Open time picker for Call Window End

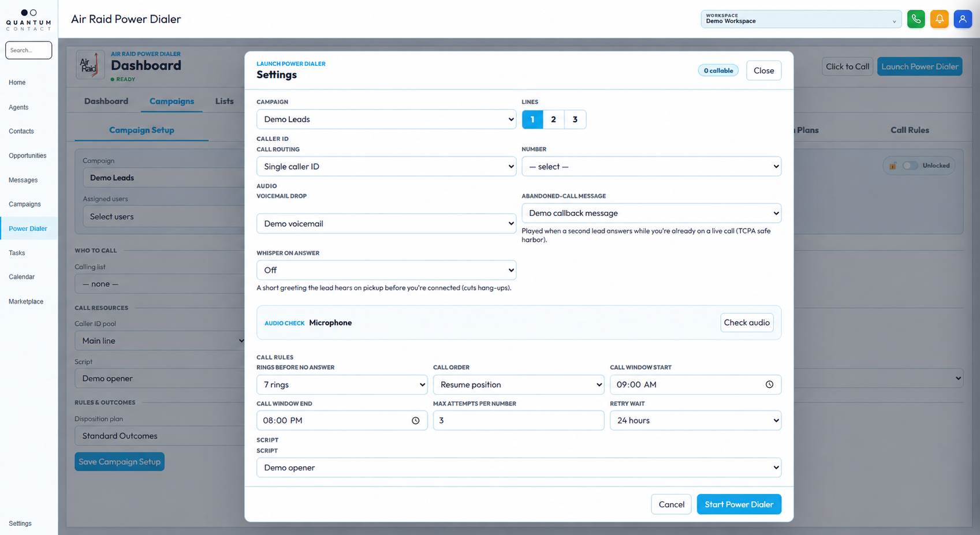coord(415,420)
